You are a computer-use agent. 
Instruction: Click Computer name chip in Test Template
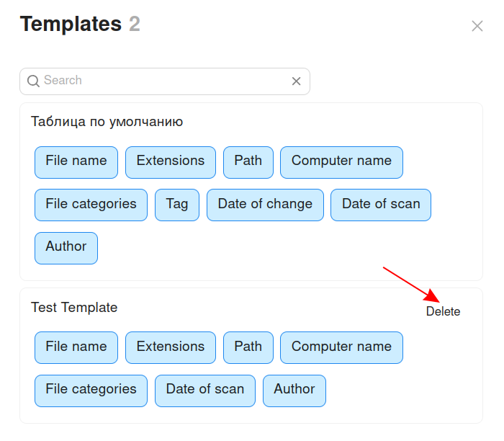341,347
